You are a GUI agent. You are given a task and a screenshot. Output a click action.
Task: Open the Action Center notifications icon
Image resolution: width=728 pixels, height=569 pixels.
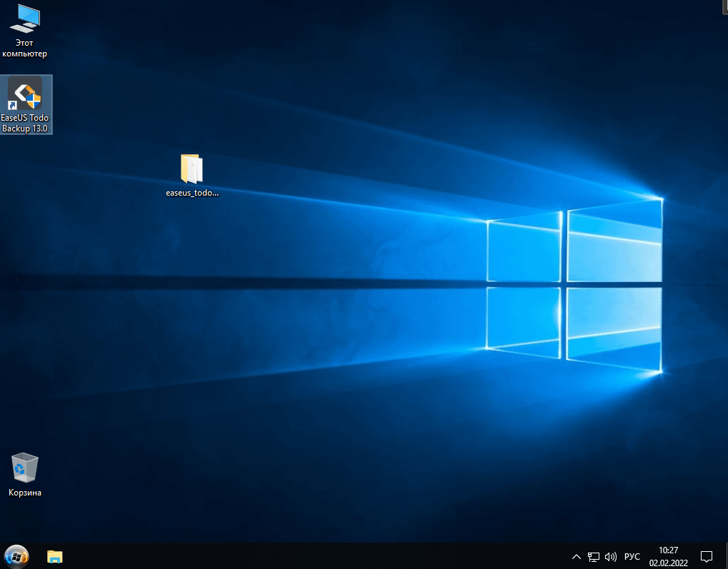point(706,556)
